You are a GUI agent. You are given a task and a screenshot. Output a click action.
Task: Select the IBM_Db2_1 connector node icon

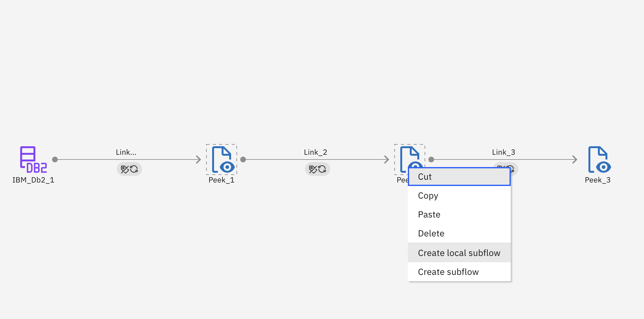[x=33, y=159]
